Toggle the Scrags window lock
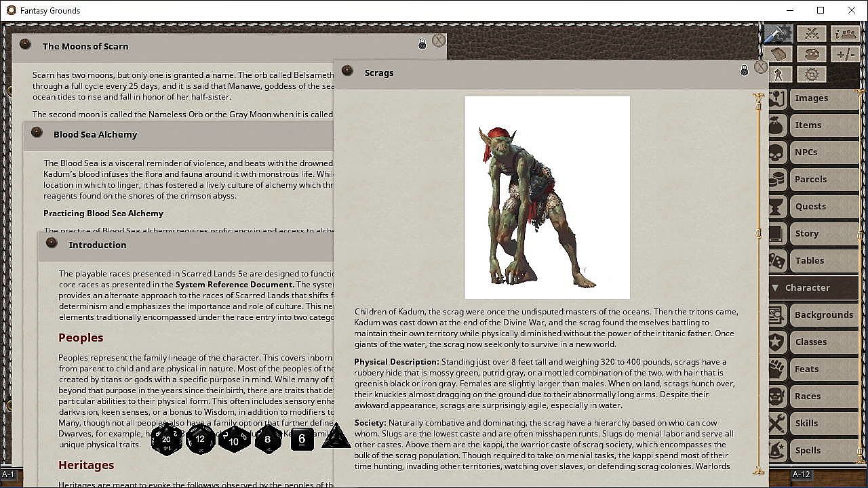This screenshot has height=488, width=868. coord(744,70)
